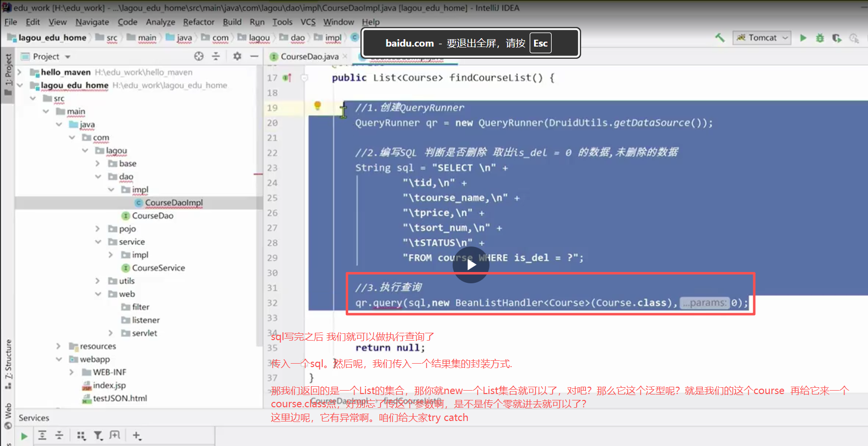The width and height of the screenshot is (868, 446).
Task: Expand the WEB-INF folder
Action: point(72,372)
